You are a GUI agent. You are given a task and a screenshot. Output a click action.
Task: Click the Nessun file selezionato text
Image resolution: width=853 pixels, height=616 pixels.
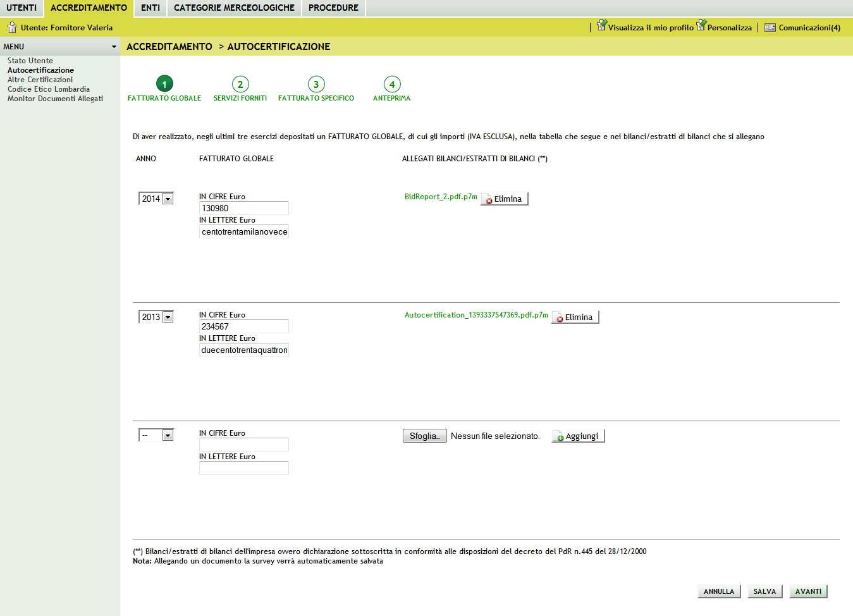click(x=495, y=436)
